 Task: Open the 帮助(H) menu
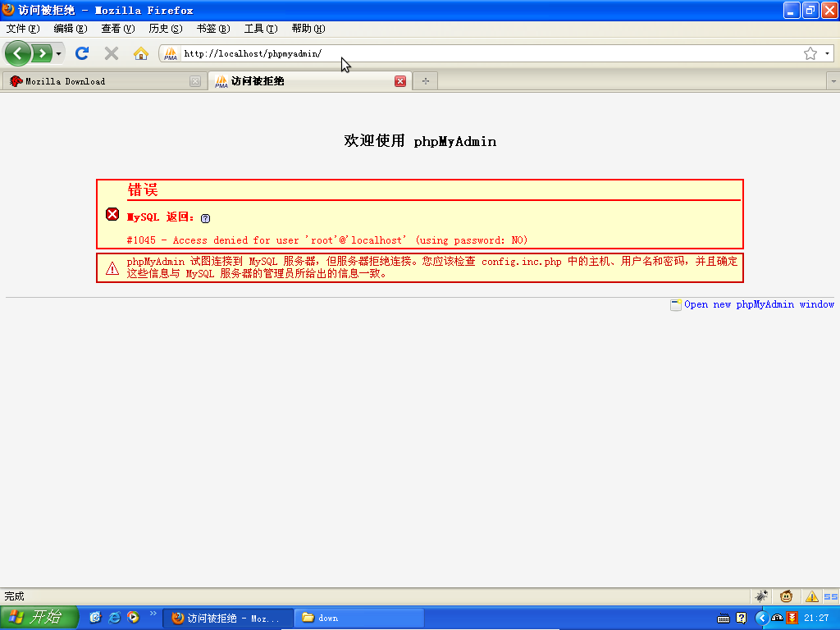click(x=308, y=29)
